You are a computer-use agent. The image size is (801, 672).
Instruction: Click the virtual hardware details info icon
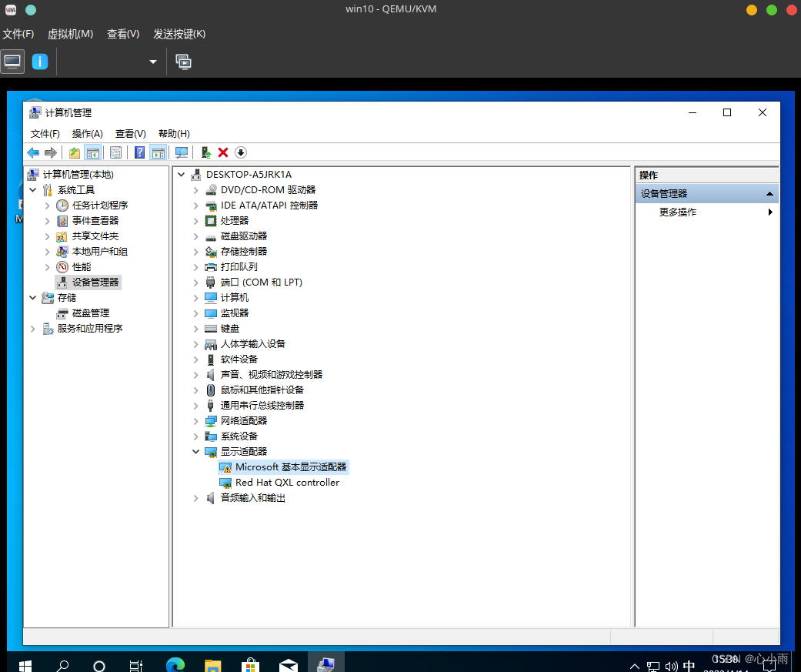click(x=40, y=62)
